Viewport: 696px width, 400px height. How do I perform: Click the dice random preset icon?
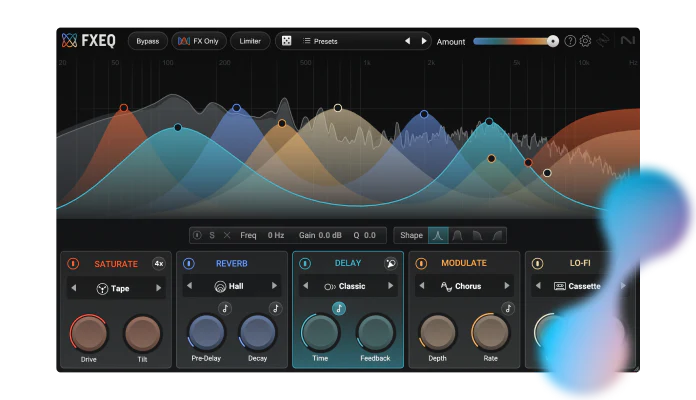coord(286,41)
